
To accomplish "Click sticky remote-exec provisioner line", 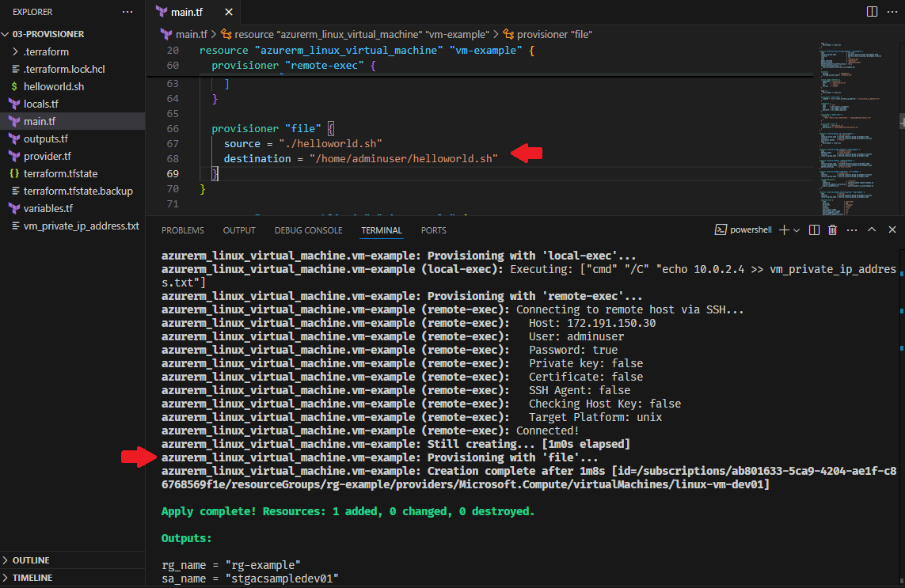I will pyautogui.click(x=294, y=65).
